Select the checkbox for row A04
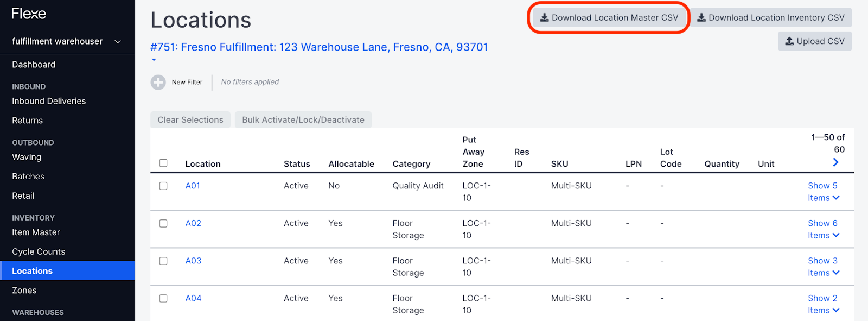The image size is (868, 321). [163, 298]
